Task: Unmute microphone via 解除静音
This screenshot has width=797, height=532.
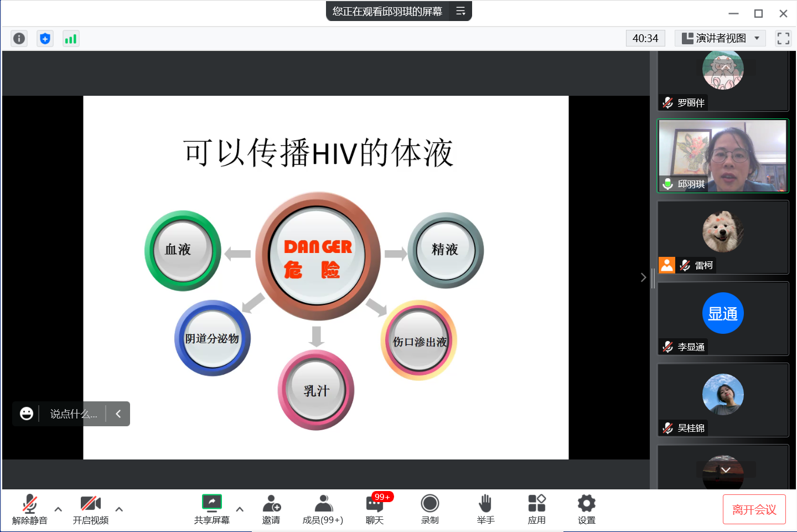Action: click(x=30, y=509)
